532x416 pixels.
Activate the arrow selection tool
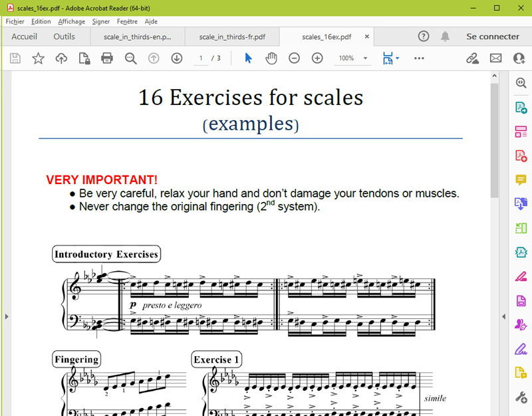(x=248, y=58)
